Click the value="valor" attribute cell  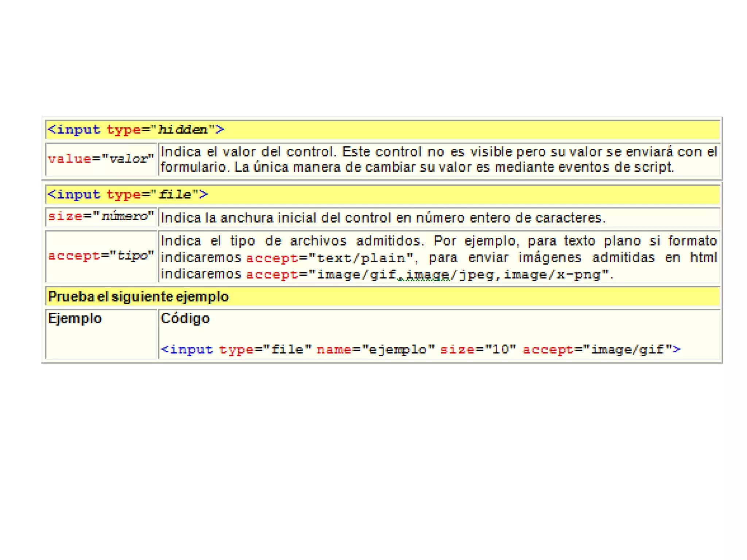click(x=101, y=159)
